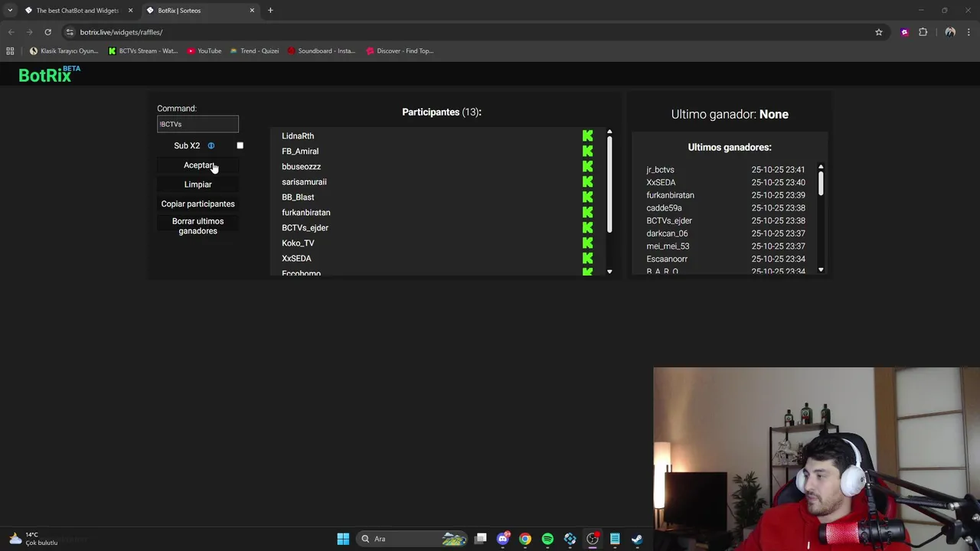The image size is (980, 551).
Task: Open Google Chrome from the taskbar
Action: pos(525,539)
